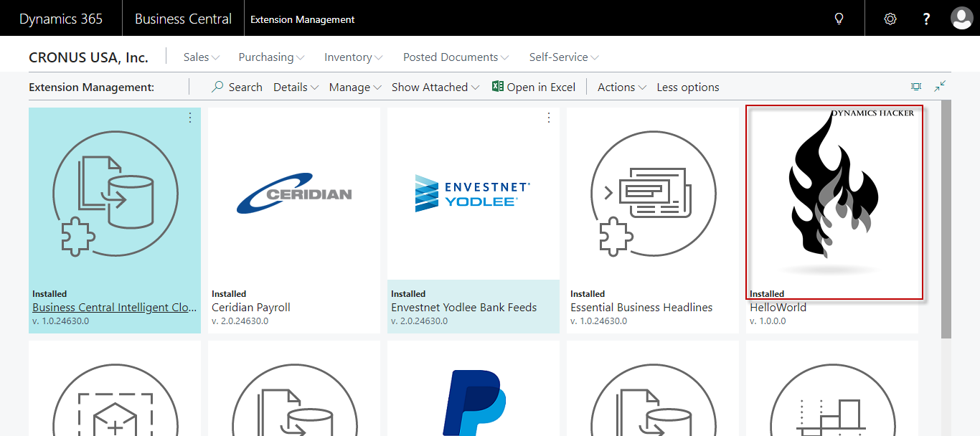Click the Ceridian Payroll name
The width and height of the screenshot is (980, 436).
tap(251, 307)
